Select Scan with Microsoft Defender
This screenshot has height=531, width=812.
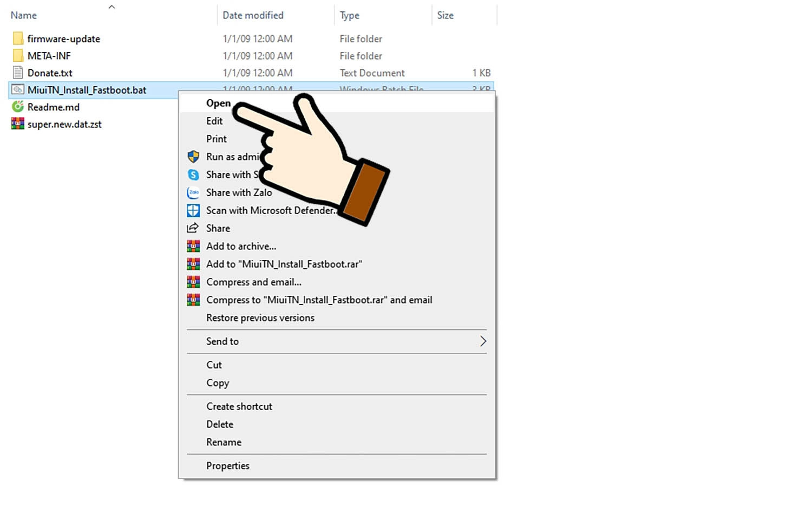coord(271,210)
